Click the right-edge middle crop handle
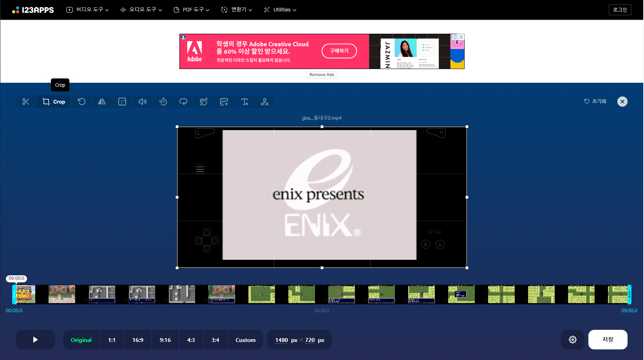The height and width of the screenshot is (360, 644). pos(467,197)
